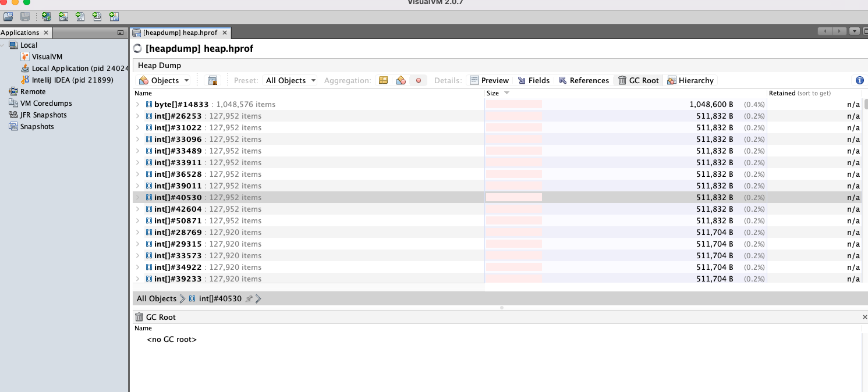Click the int[]#40530 breadcrumb
Image resolution: width=868 pixels, height=392 pixels.
click(x=215, y=298)
